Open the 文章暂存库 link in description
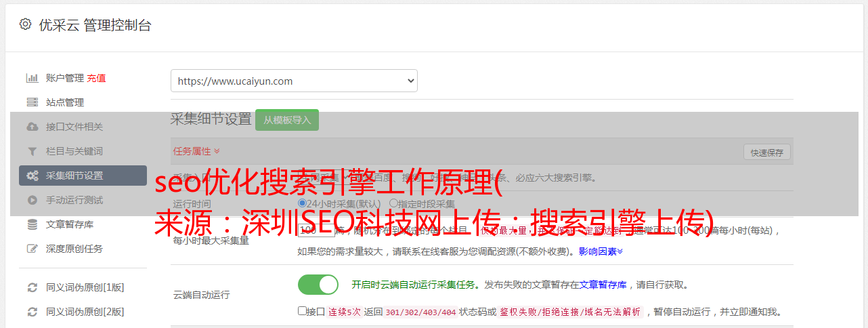 point(603,285)
